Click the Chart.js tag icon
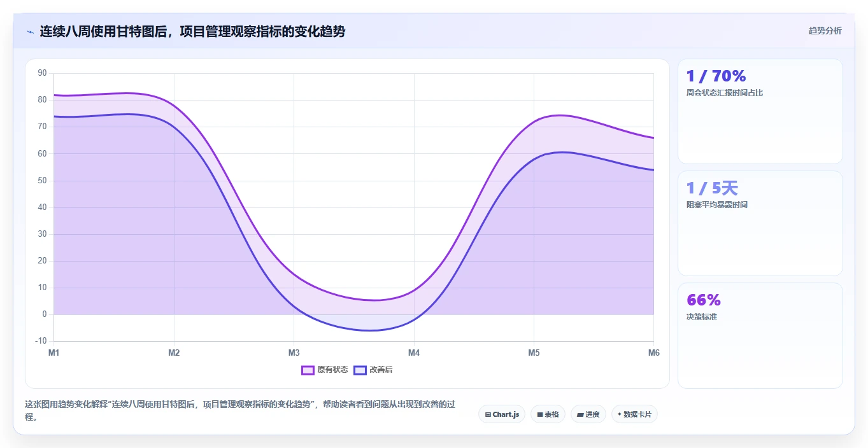 (x=488, y=414)
